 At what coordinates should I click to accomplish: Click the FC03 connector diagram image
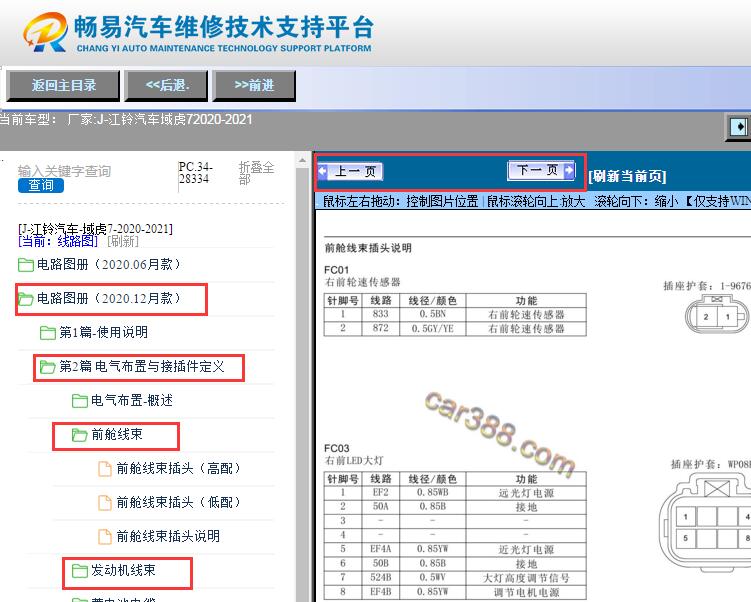tap(705, 523)
